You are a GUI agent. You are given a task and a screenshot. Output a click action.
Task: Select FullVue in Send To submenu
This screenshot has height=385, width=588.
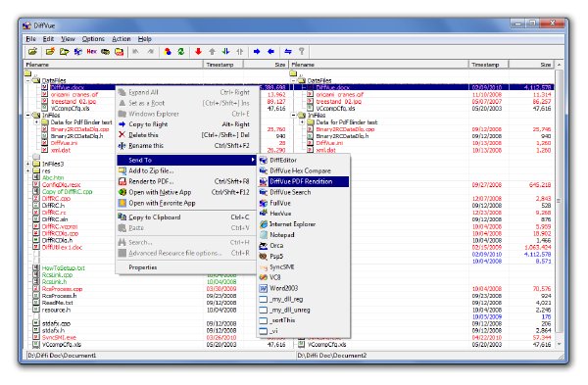(304, 203)
